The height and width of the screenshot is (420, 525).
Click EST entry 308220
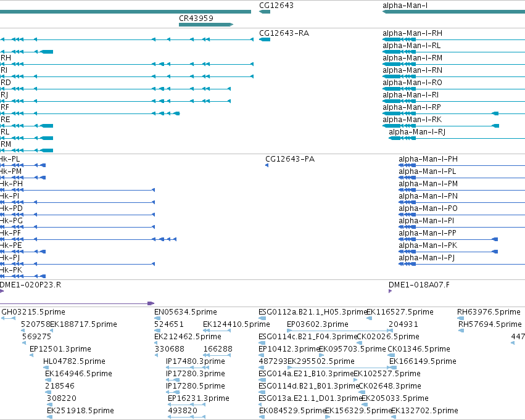pos(62,398)
